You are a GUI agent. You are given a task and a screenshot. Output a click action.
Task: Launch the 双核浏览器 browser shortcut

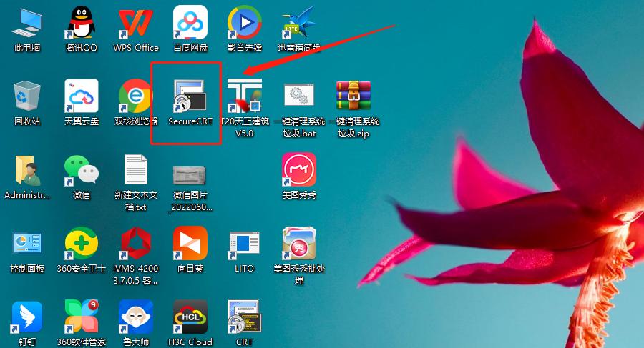click(135, 96)
